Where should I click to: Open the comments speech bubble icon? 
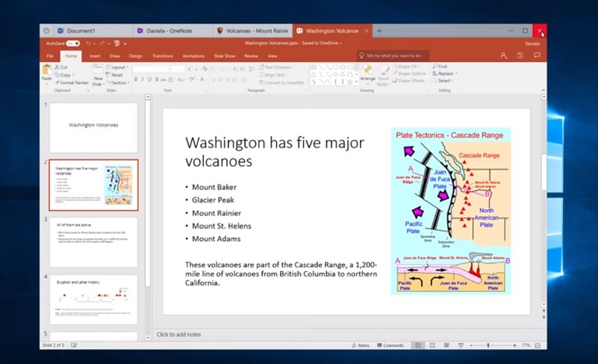tap(537, 55)
